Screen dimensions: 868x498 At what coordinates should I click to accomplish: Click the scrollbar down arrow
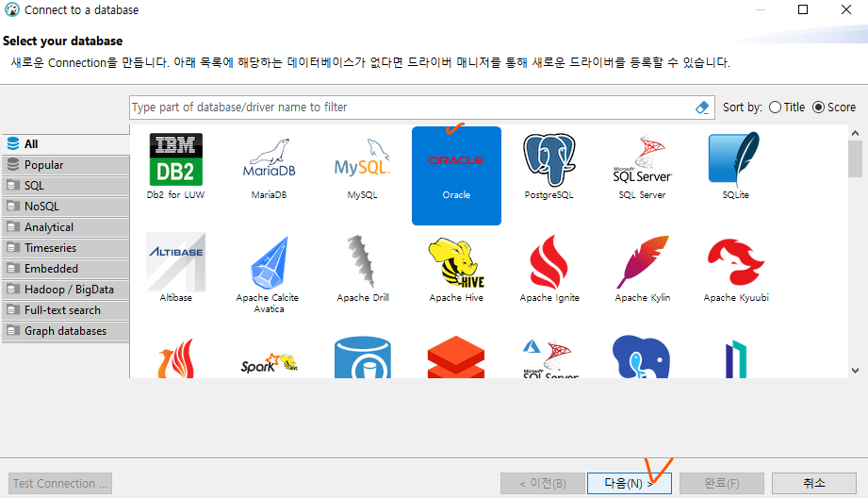(855, 371)
